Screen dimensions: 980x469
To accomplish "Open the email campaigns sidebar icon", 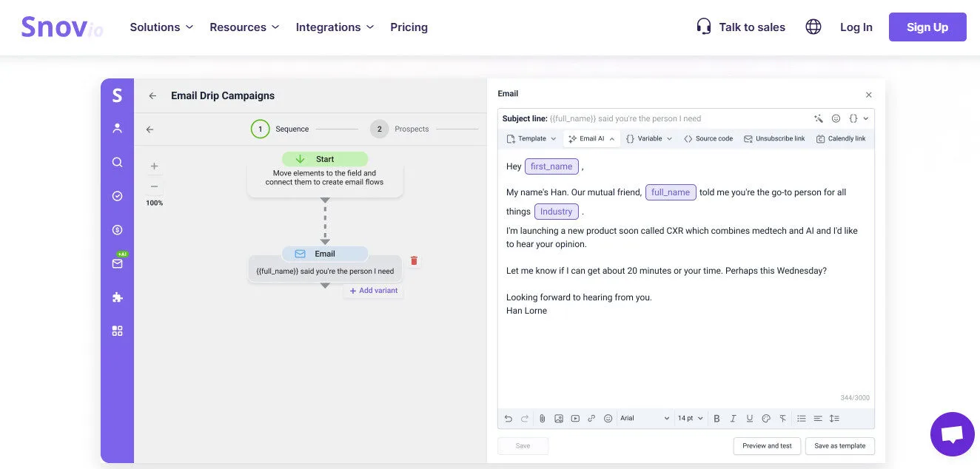I will [x=117, y=263].
